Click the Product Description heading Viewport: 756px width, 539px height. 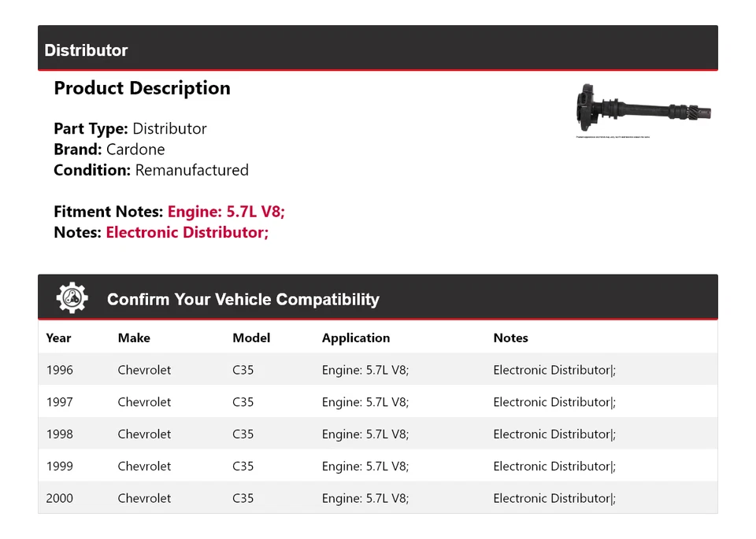click(142, 88)
